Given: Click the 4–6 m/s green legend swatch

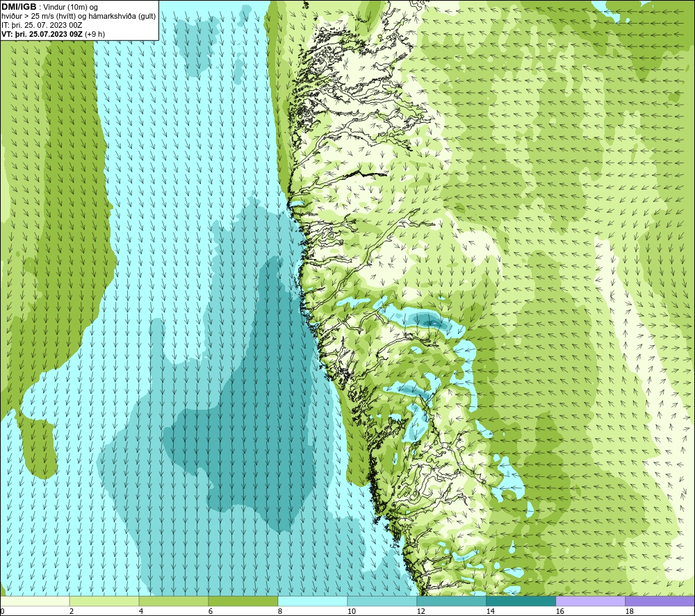Looking at the screenshot, I should tap(174, 601).
